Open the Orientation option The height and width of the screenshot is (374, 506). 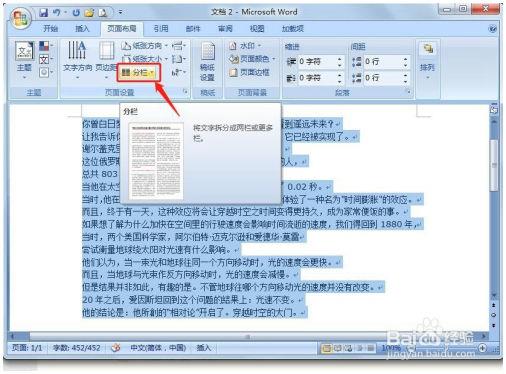click(x=144, y=46)
